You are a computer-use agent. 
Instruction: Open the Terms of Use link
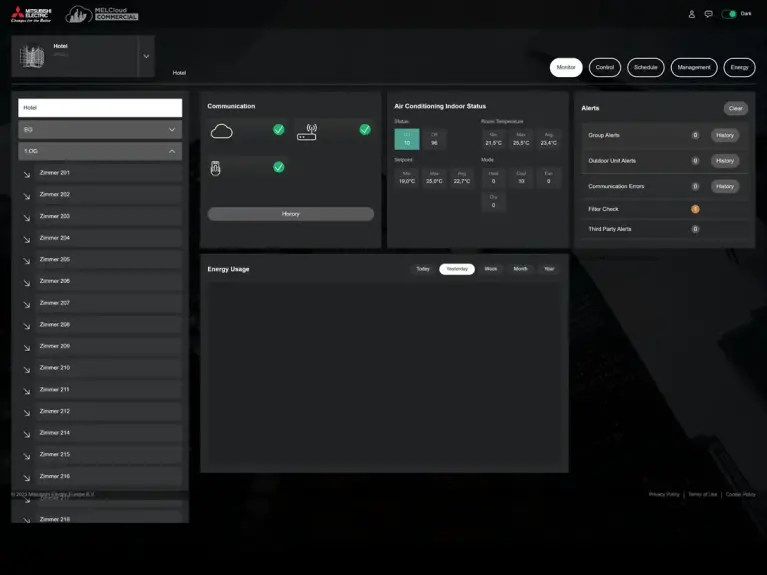point(702,495)
